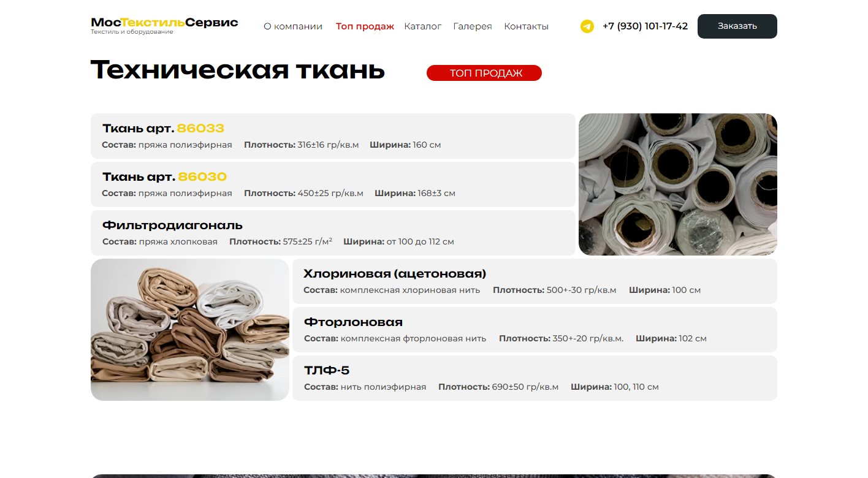
Task: Click the width value от 100 до 112 см
Action: click(420, 242)
